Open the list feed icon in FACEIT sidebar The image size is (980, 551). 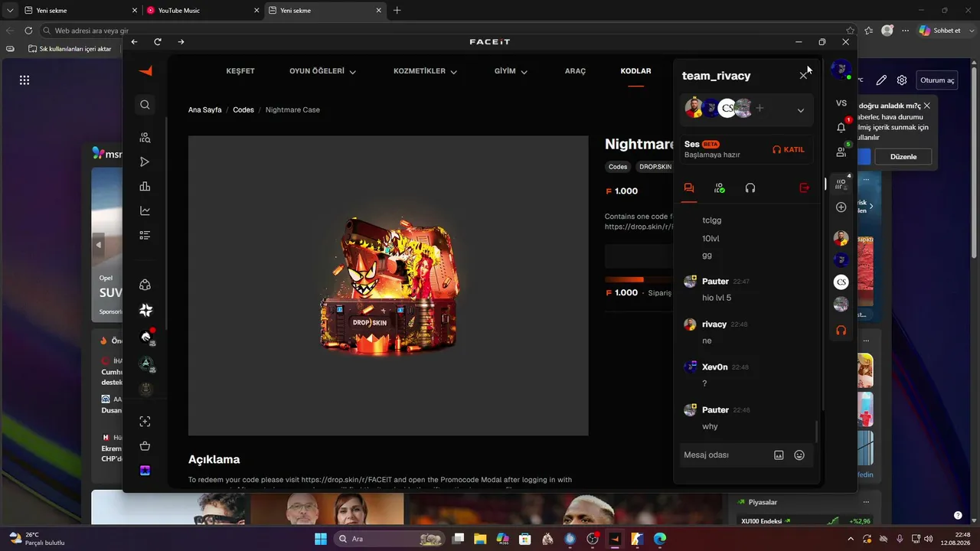(145, 235)
